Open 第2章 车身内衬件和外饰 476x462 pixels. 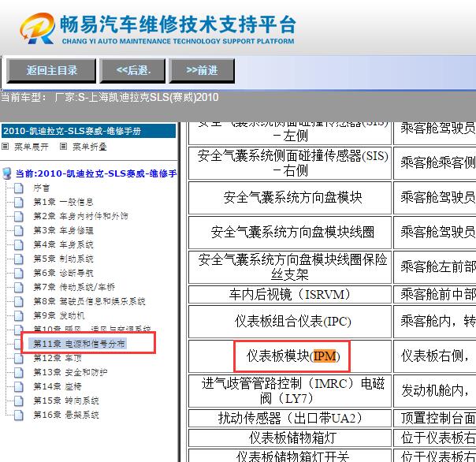click(80, 216)
